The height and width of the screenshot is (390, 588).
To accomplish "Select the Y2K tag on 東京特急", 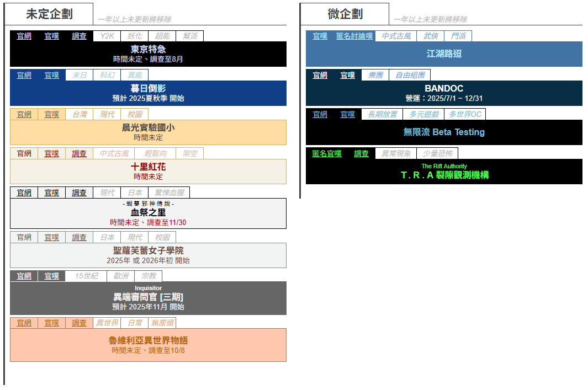I will (107, 36).
